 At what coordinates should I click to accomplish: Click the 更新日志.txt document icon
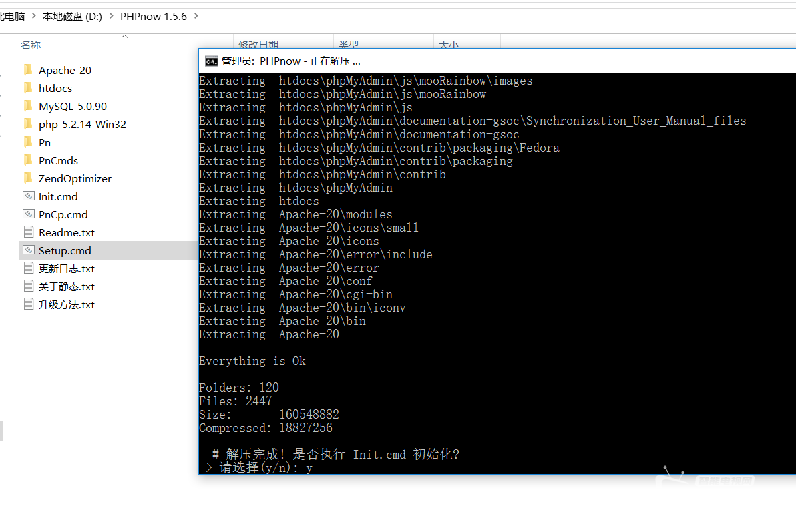(29, 268)
